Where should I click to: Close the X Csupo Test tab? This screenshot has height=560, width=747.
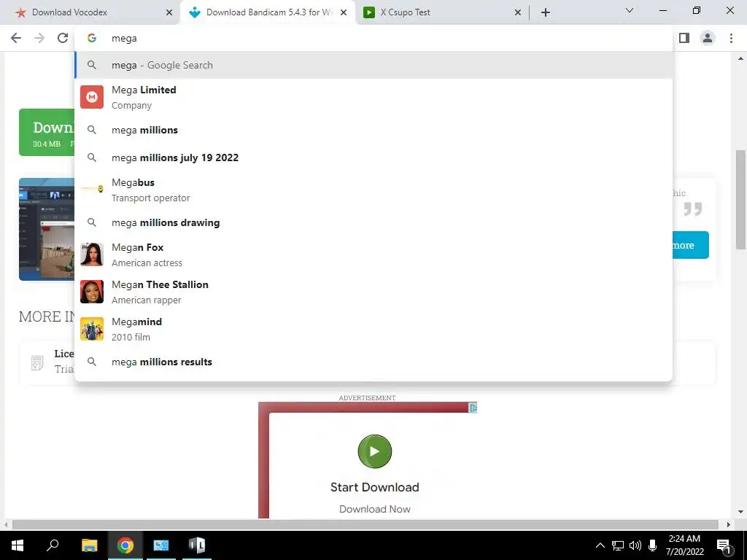(518, 13)
